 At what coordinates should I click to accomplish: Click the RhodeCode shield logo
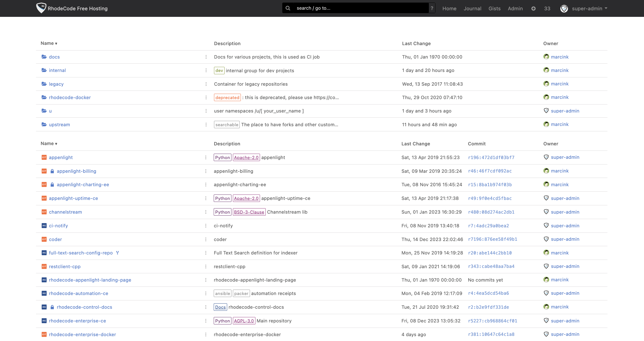click(41, 8)
